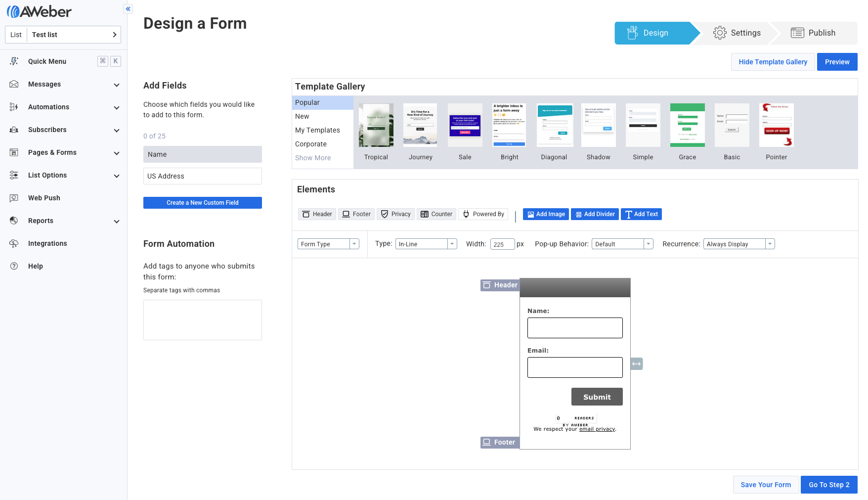Image resolution: width=868 pixels, height=500 pixels.
Task: Collapse the sidebar with the double-chevron icon
Action: [128, 9]
